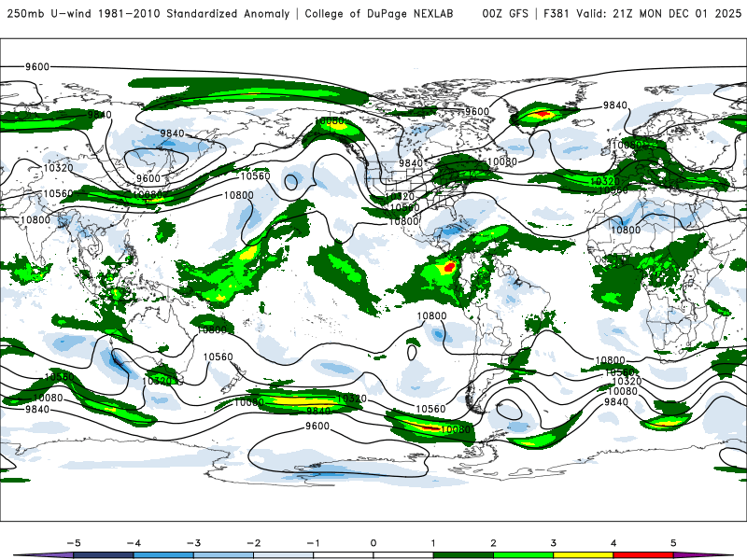
Task: Click the '-3' colorbar tick label
Action: 193,543
